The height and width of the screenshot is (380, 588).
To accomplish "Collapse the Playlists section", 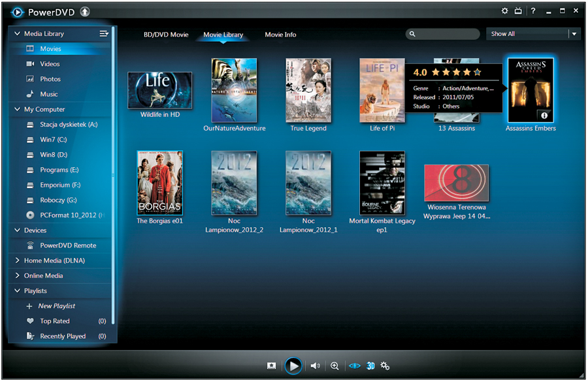I will pyautogui.click(x=16, y=291).
